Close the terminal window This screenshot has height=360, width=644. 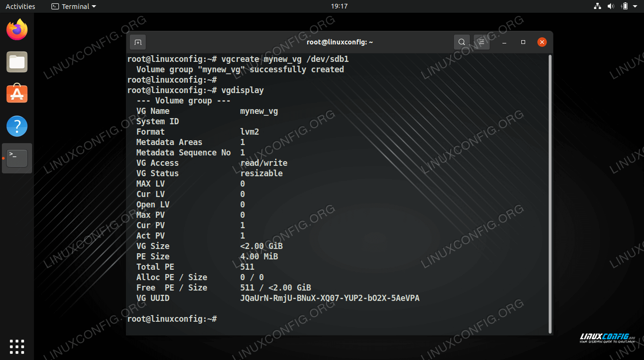(x=542, y=42)
